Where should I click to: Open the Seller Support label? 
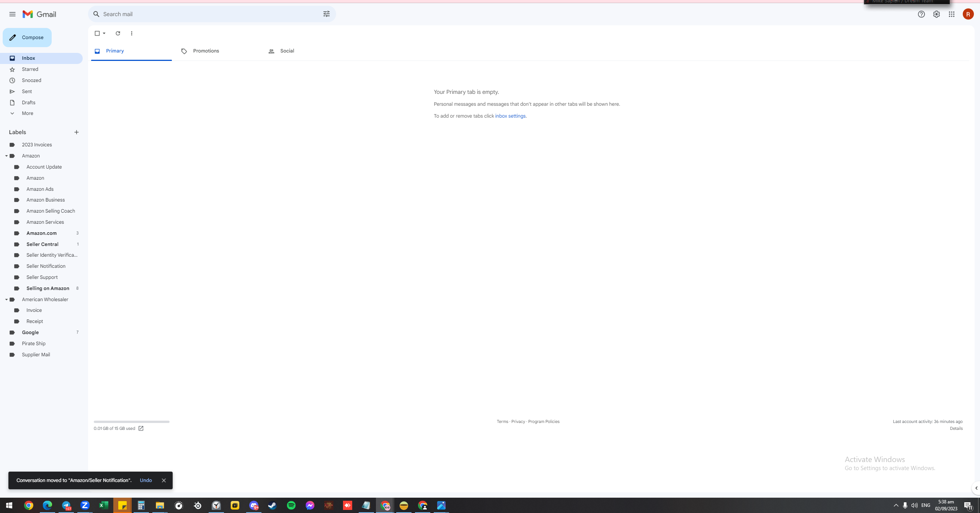point(41,277)
